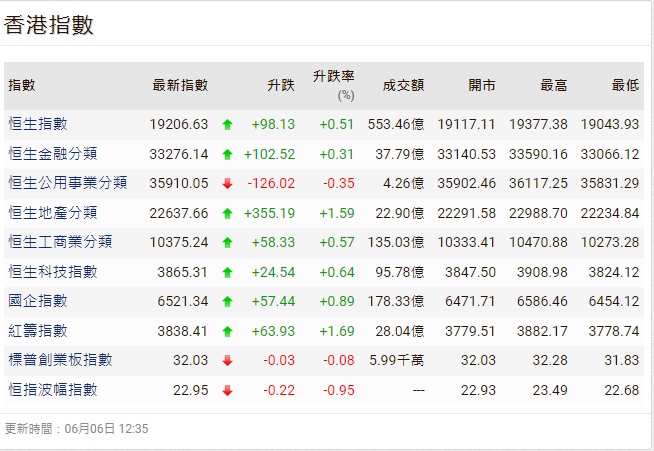This screenshot has height=451, width=654.
Task: Select the latest value 6521.34
Action: click(182, 301)
